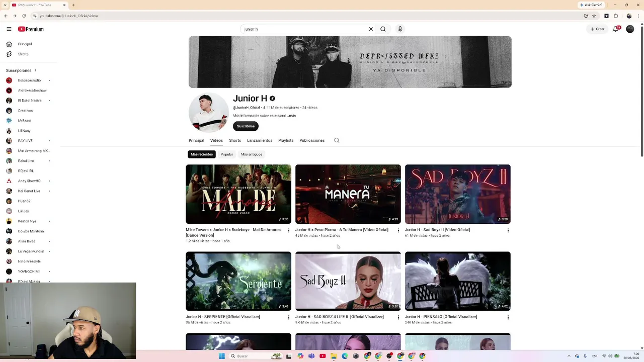
Task: Play the Serpiente visualizer thumbnail
Action: pyautogui.click(x=238, y=281)
